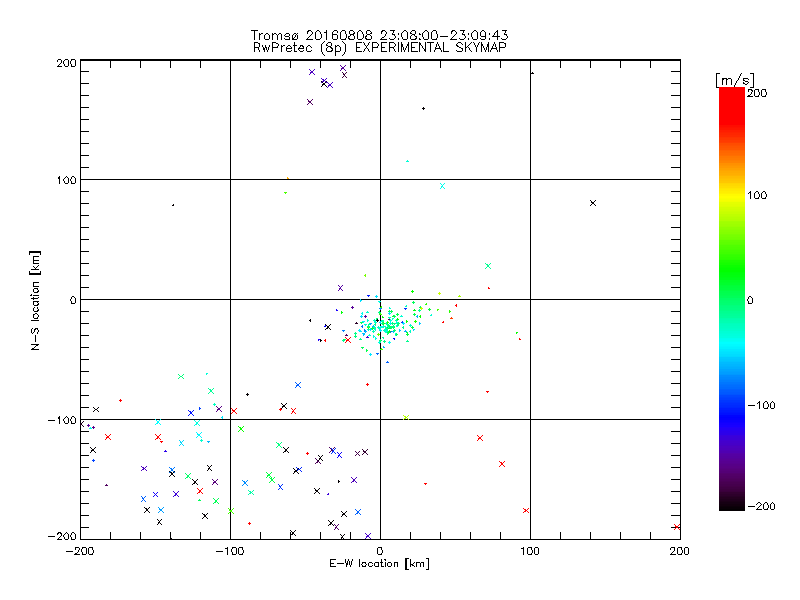The image size is (800, 600).
Task: Click the colorbar's "-200" tick label
Action: [x=761, y=507]
